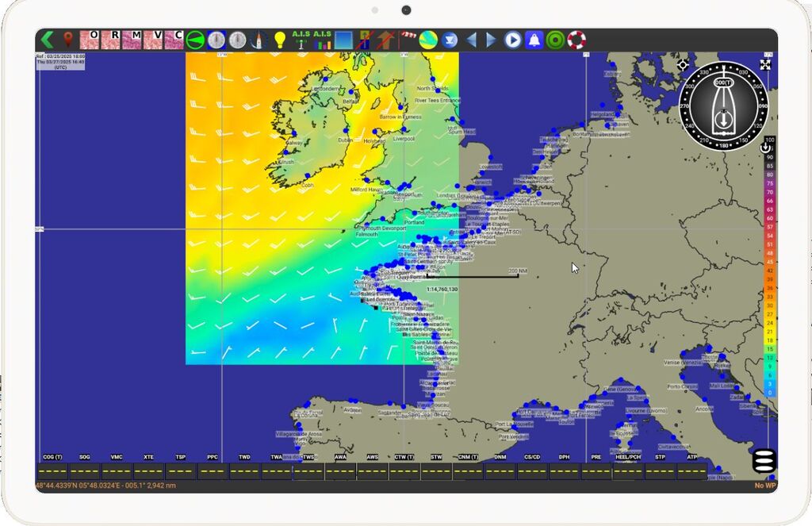Click the wind speed color scale legend

(x=769, y=267)
